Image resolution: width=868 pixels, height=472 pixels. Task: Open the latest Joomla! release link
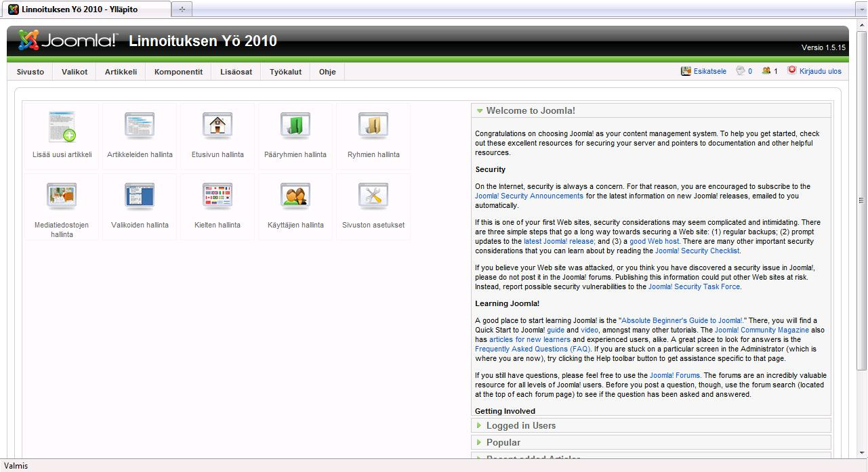click(559, 241)
